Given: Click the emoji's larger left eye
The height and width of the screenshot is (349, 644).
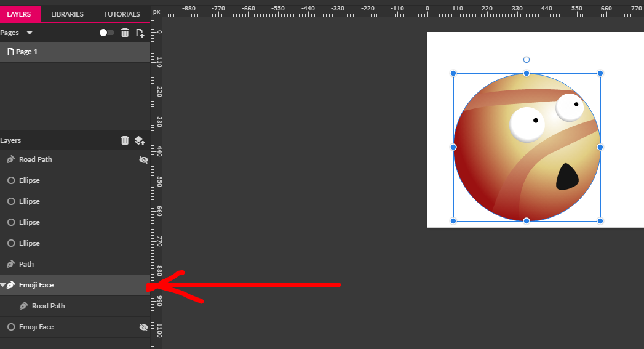Looking at the screenshot, I should 527,124.
